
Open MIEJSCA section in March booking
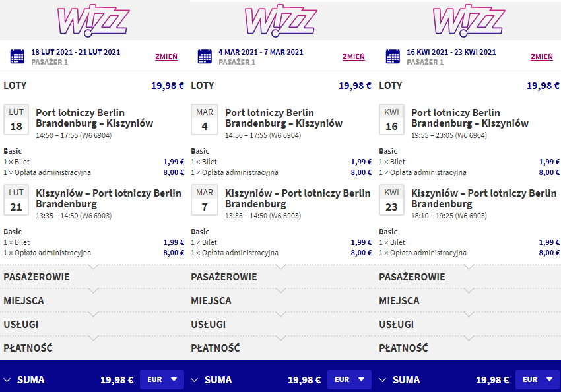[281, 301]
